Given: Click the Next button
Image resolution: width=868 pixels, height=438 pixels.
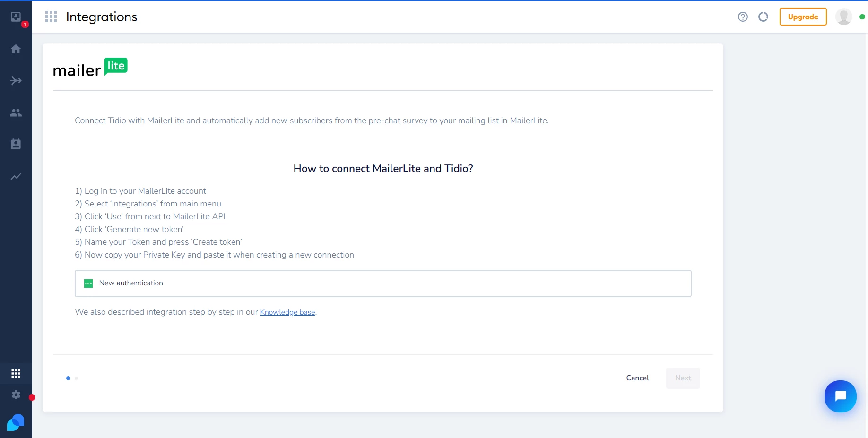Looking at the screenshot, I should point(683,378).
